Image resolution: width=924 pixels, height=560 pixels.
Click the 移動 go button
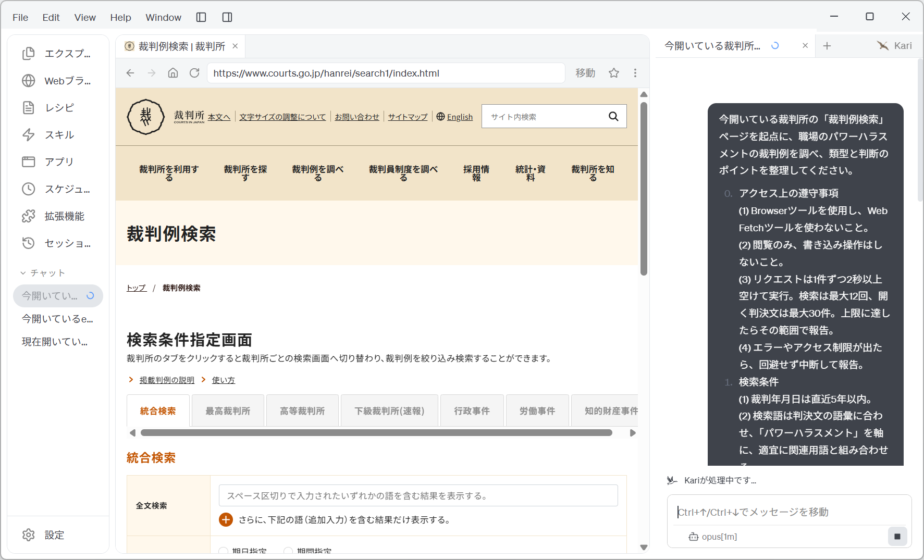pos(585,73)
